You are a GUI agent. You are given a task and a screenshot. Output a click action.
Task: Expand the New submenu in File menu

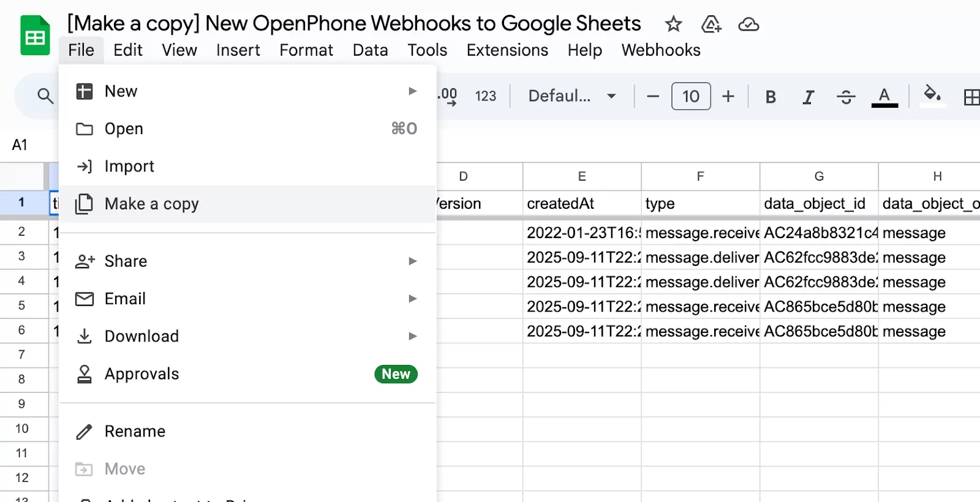[x=247, y=91]
